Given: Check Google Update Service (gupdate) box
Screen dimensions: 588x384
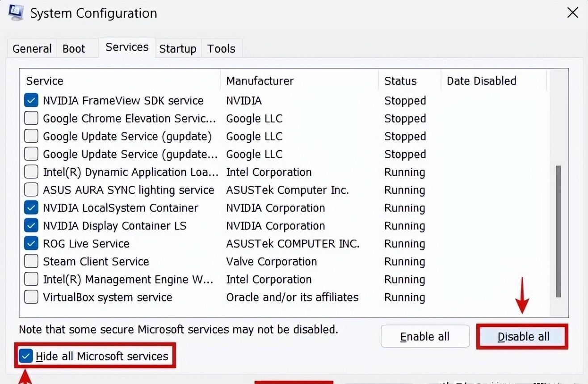Looking at the screenshot, I should pyautogui.click(x=31, y=136).
